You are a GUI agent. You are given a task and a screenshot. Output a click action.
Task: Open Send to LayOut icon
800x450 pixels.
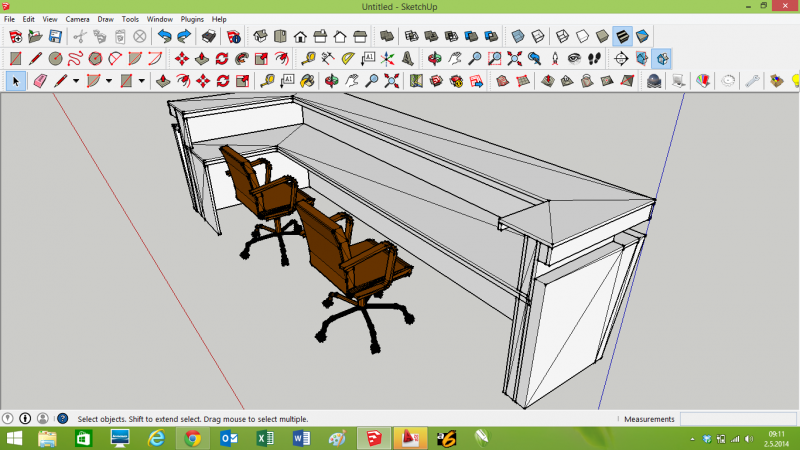coord(476,81)
